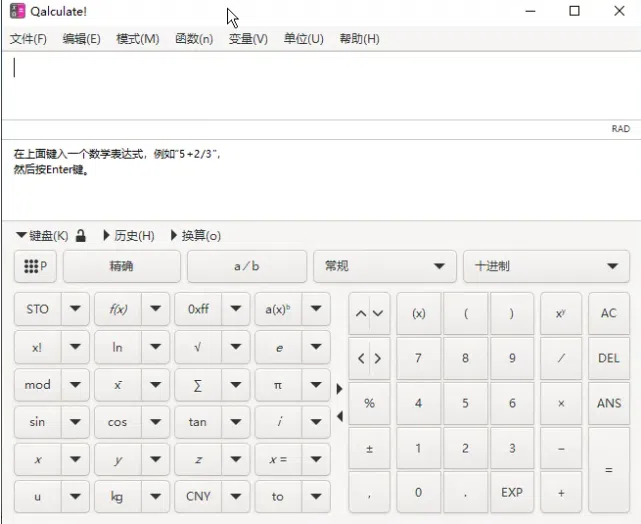The height and width of the screenshot is (524, 641).
Task: Click the DEL button
Action: [609, 358]
